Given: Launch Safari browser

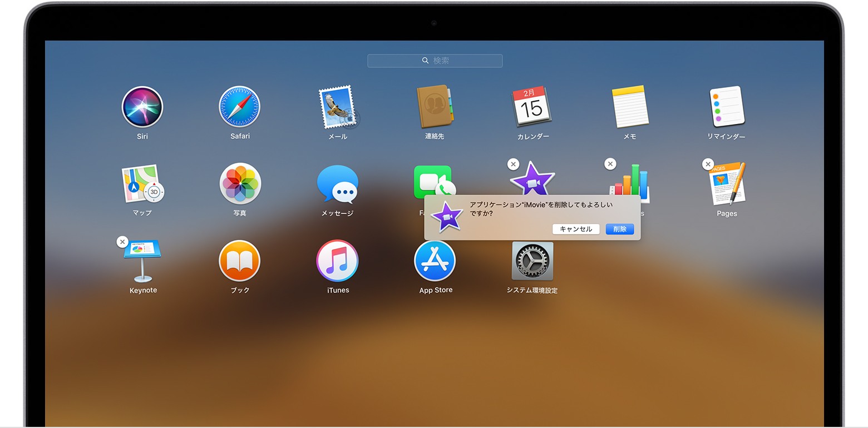Looking at the screenshot, I should click(240, 107).
